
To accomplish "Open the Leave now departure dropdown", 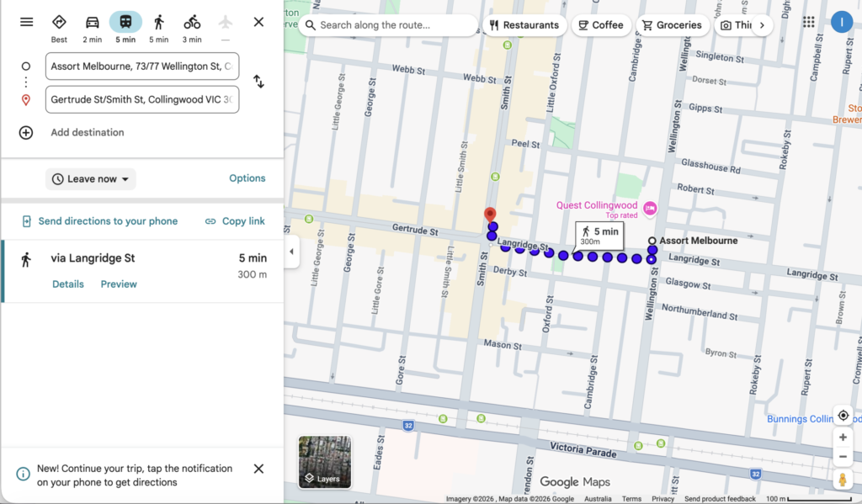I will [90, 178].
